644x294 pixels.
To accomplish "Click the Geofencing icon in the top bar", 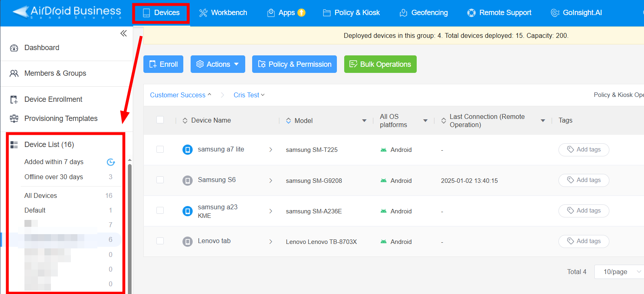I will click(403, 13).
